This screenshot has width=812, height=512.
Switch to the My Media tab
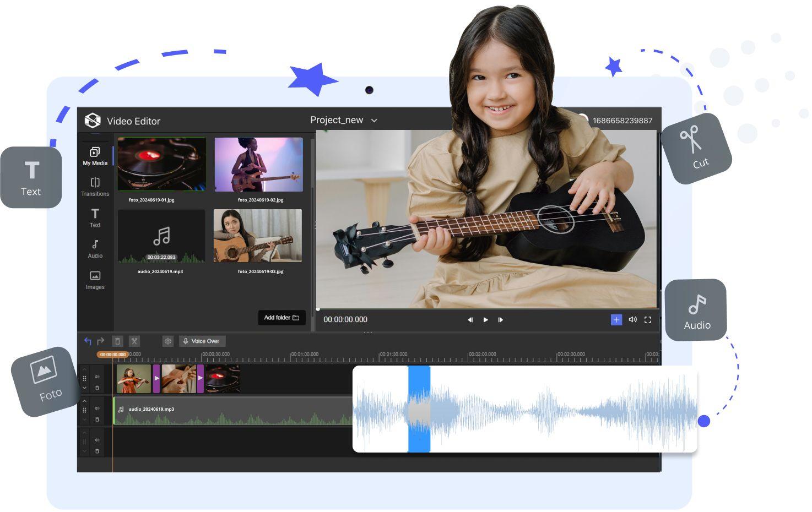coord(95,156)
